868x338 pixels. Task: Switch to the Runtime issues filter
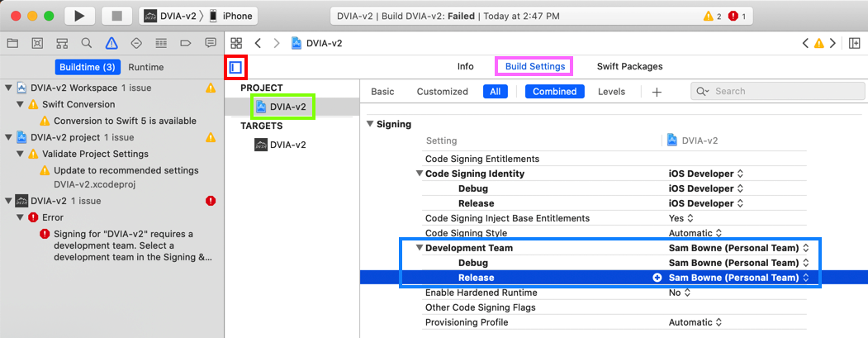146,67
